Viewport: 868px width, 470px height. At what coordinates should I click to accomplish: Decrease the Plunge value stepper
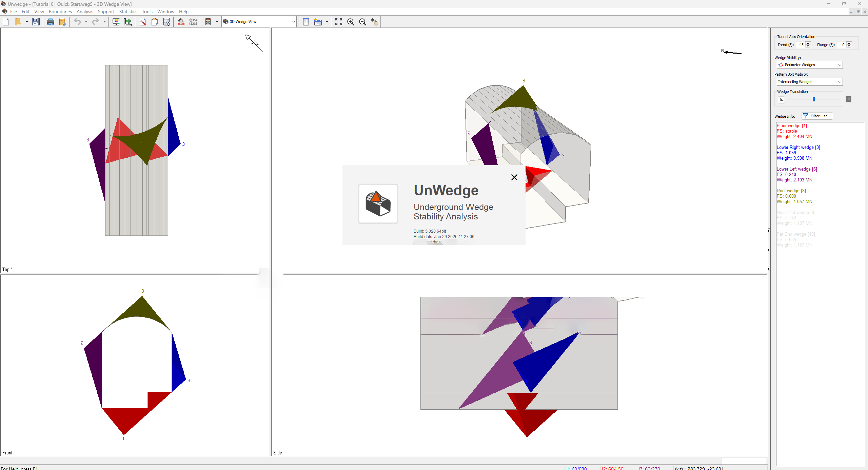coord(849,46)
